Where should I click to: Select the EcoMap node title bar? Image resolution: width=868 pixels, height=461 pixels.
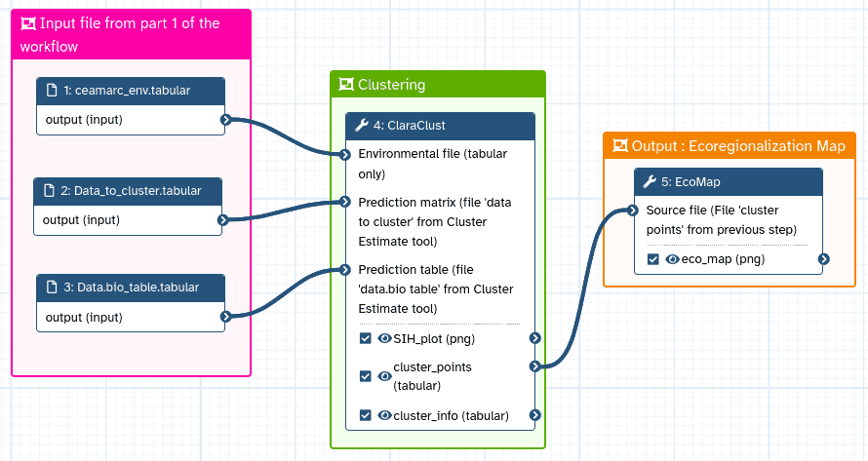point(731,182)
